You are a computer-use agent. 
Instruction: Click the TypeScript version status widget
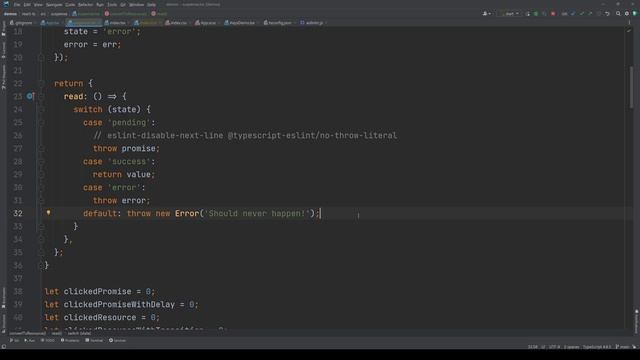(597, 347)
